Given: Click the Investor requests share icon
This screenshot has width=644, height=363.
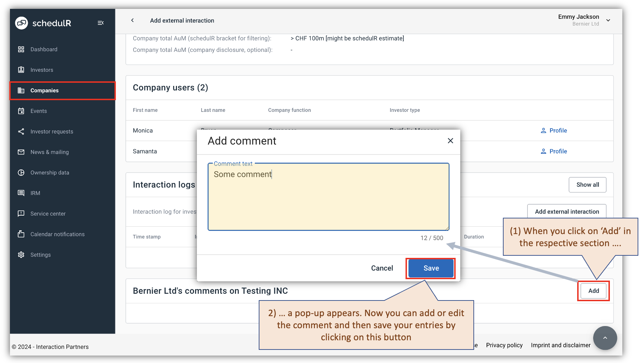Looking at the screenshot, I should (21, 131).
